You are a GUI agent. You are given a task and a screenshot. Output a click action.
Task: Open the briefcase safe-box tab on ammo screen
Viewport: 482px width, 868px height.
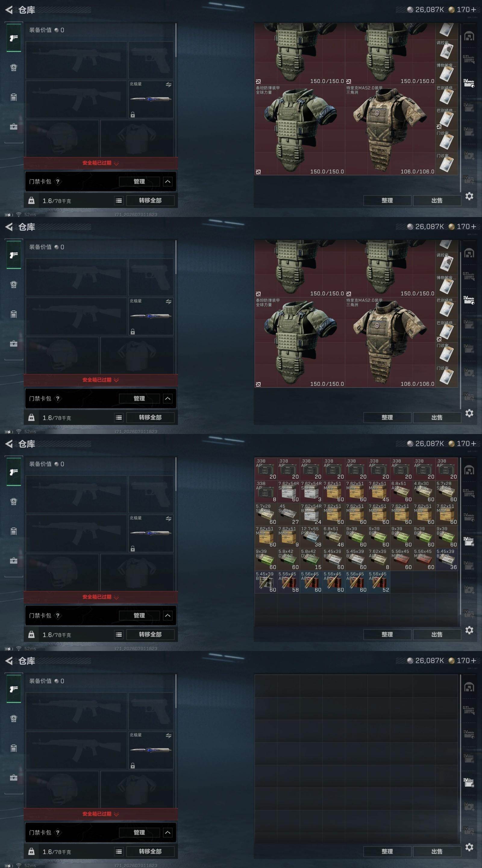click(14, 561)
